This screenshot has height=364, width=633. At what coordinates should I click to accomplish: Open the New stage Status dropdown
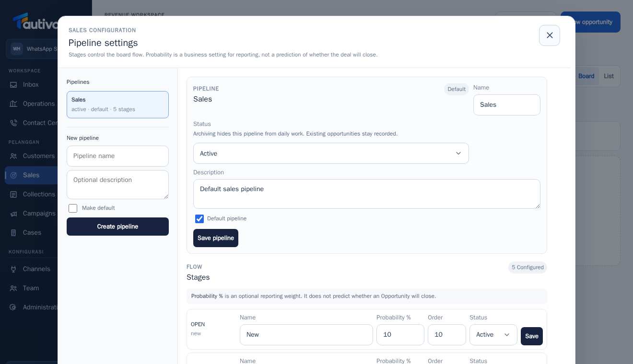coord(493,335)
